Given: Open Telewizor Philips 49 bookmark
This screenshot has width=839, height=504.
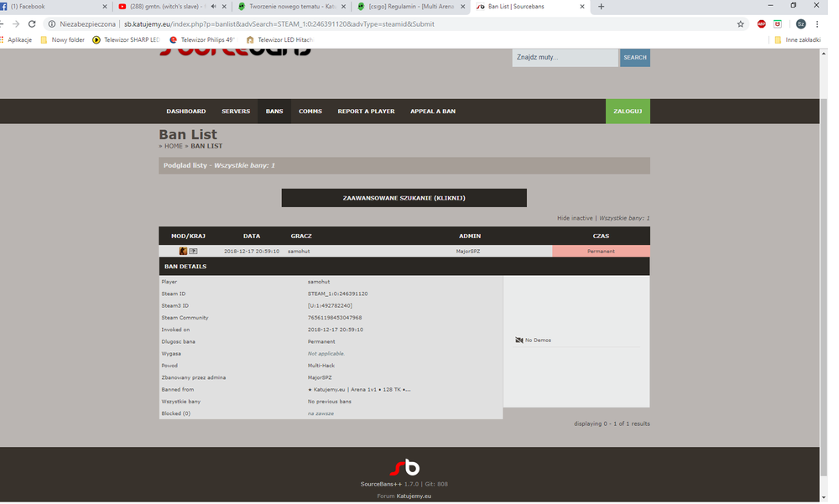Looking at the screenshot, I should pos(202,39).
